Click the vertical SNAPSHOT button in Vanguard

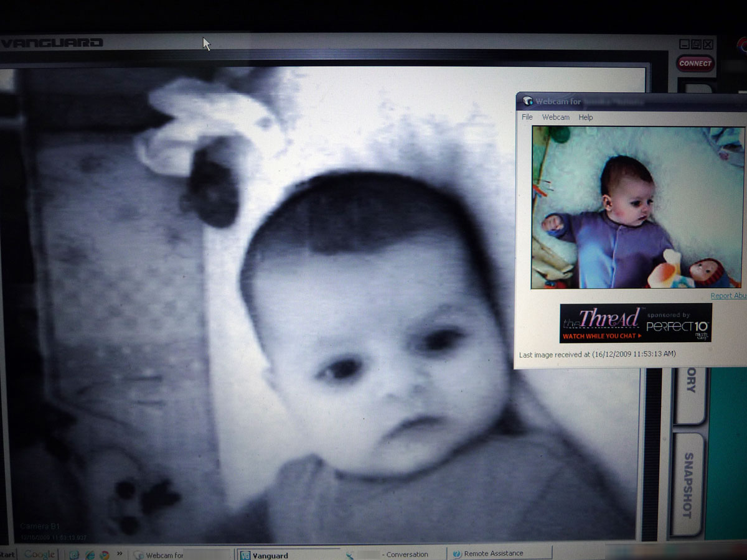tap(688, 485)
